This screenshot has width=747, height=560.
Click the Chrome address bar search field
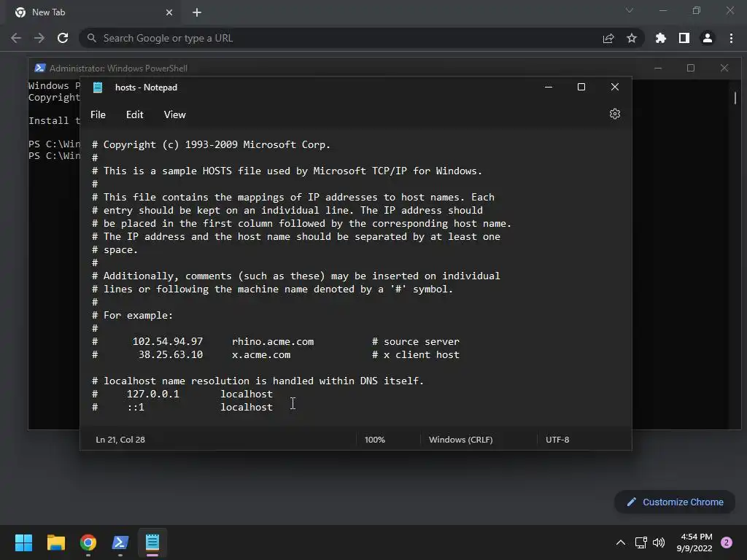point(343,38)
